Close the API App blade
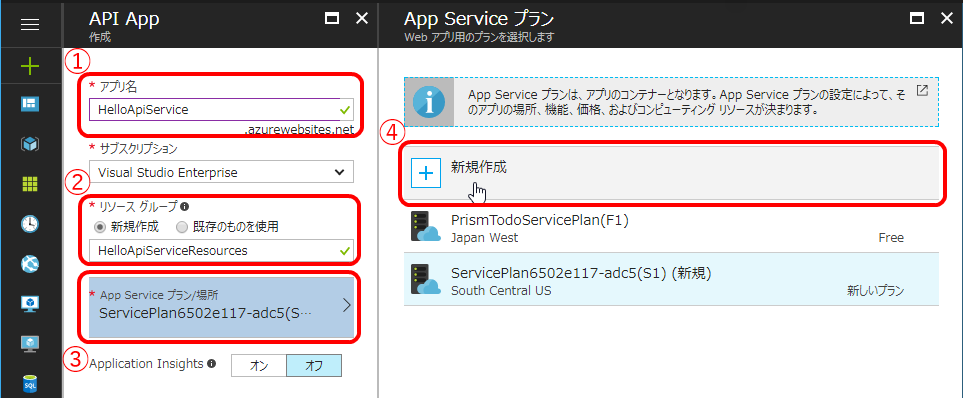 click(x=362, y=18)
